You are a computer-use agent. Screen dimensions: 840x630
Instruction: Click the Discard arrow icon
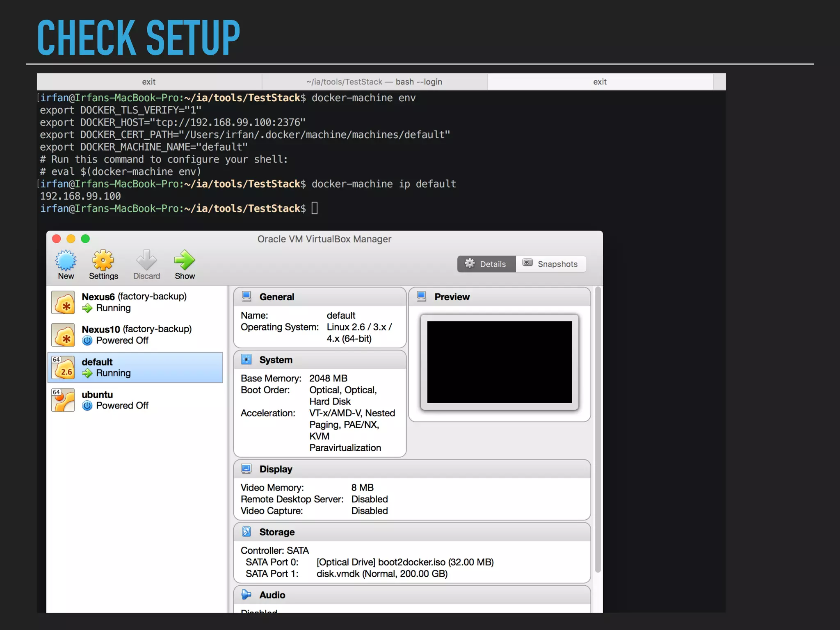[146, 260]
